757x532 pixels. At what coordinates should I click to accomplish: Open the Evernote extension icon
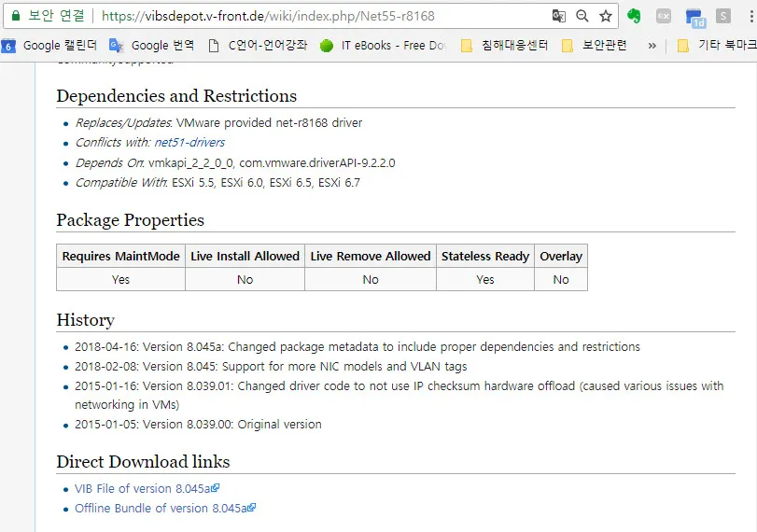pyautogui.click(x=635, y=16)
